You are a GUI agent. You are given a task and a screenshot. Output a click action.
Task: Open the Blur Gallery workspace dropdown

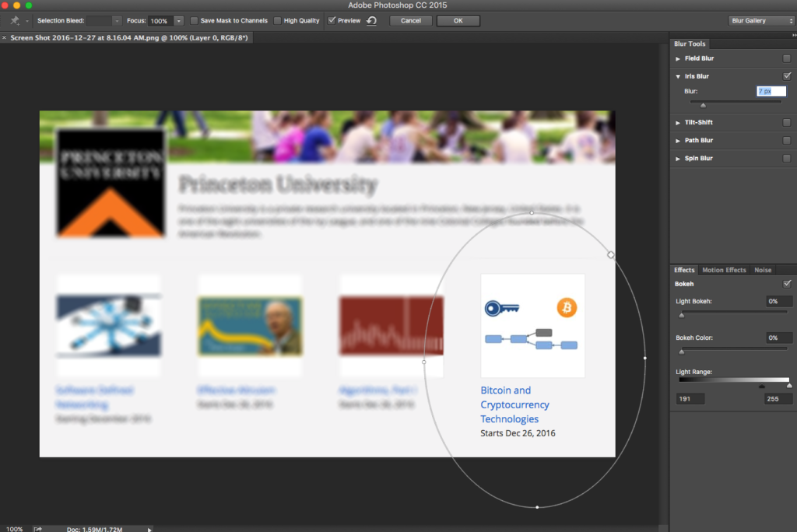(760, 21)
